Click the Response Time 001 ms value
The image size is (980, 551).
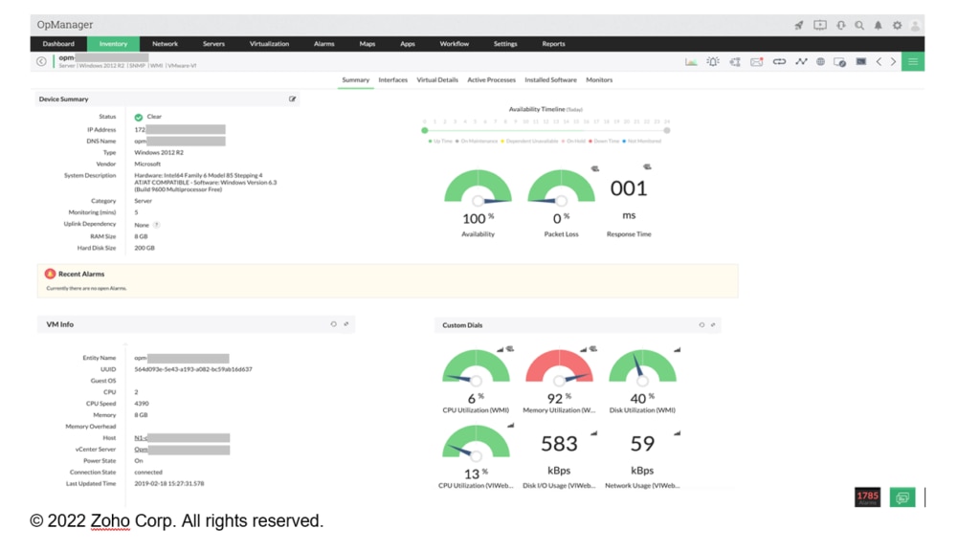pos(629,188)
